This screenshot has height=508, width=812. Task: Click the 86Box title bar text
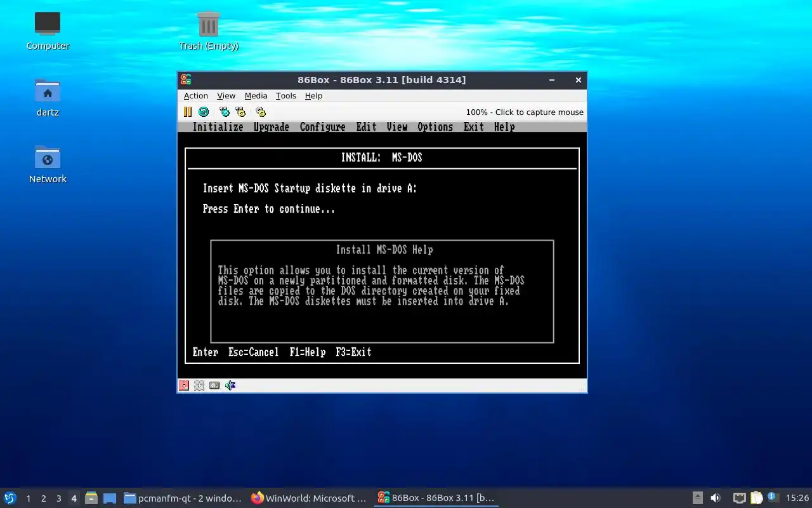pos(382,80)
